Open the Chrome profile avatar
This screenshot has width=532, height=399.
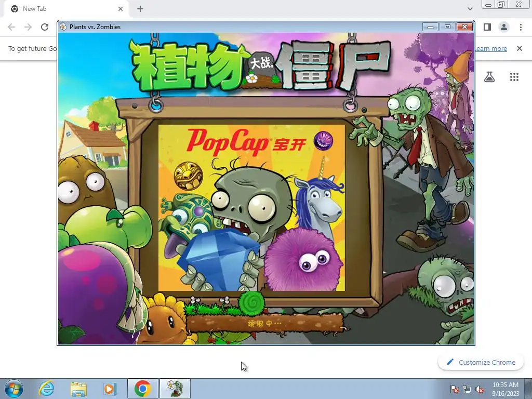(504, 27)
